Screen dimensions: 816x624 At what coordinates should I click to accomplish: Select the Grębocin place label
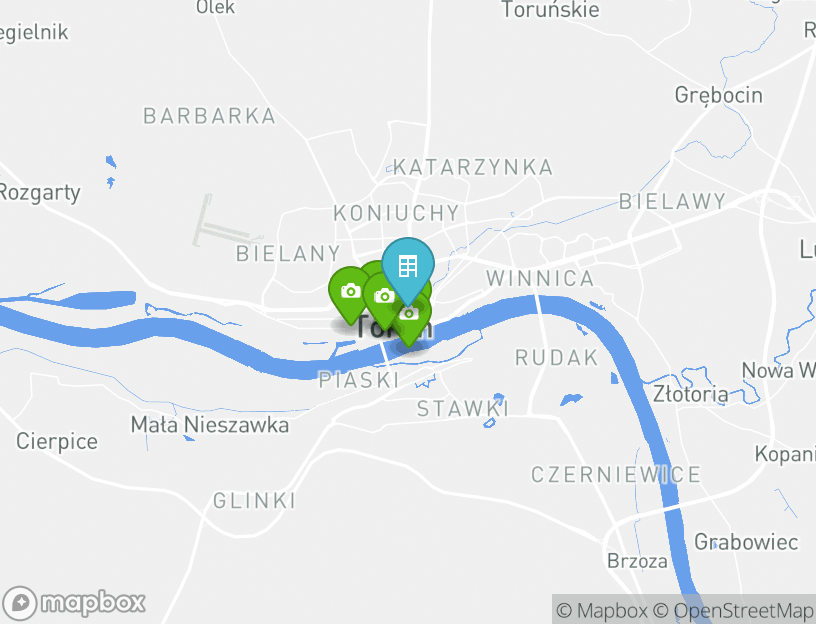(x=719, y=95)
